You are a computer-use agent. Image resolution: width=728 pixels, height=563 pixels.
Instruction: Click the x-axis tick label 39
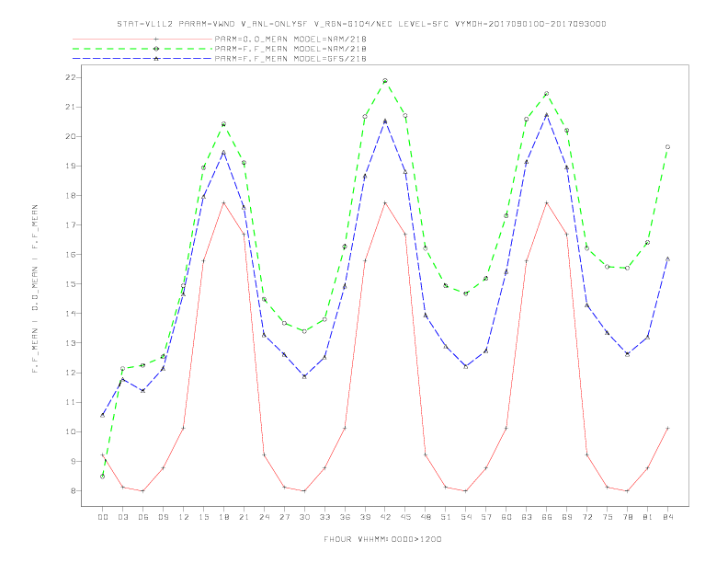point(365,517)
